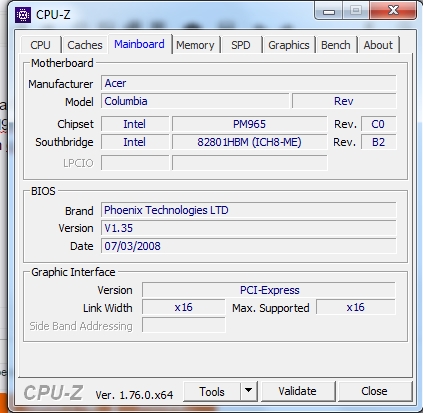The image size is (423, 413).
Task: Click the chipset revision C0 value
Action: coord(379,124)
